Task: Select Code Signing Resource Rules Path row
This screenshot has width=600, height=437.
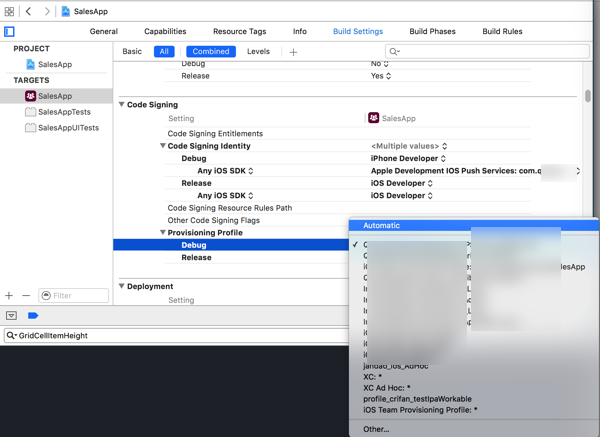Action: [x=347, y=208]
